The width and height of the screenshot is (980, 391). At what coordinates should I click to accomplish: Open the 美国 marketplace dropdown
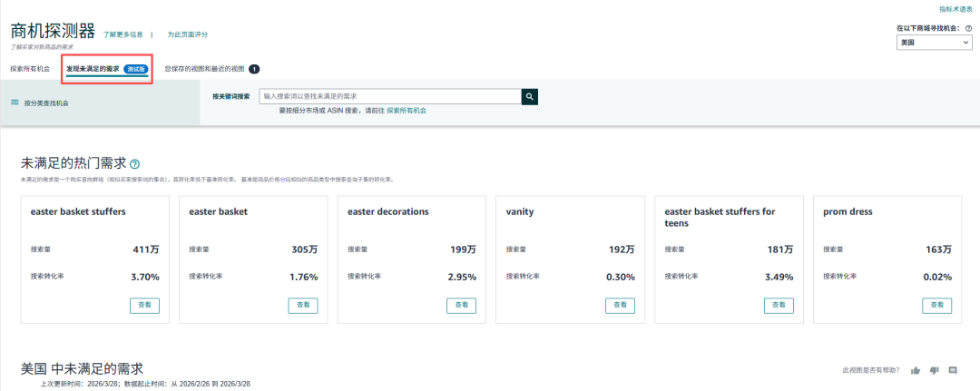(x=934, y=43)
